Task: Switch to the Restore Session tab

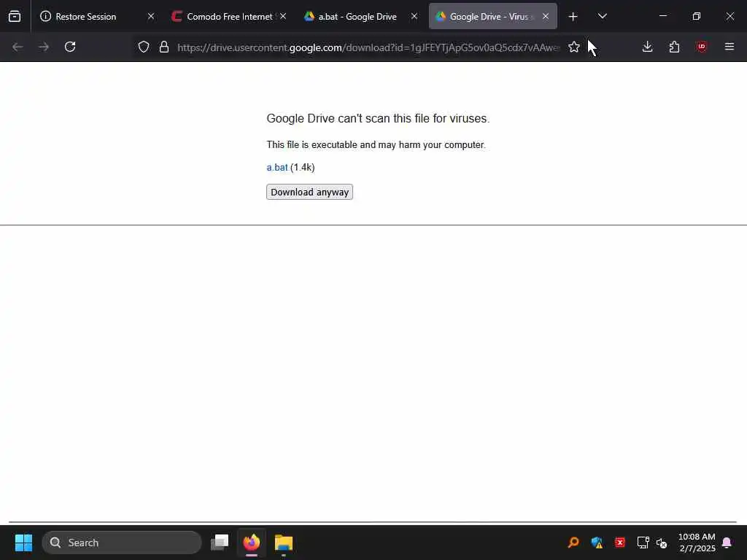Action: 98,17
